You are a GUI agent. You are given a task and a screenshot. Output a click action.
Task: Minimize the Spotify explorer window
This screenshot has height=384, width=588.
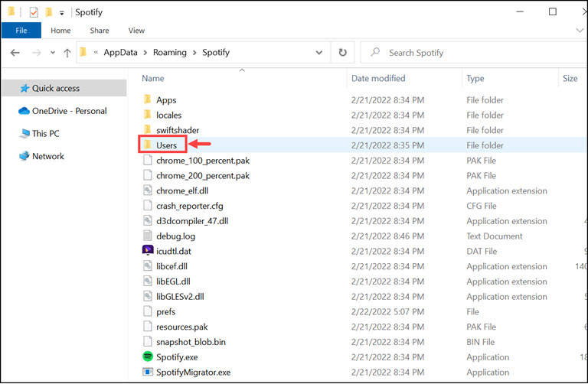520,11
